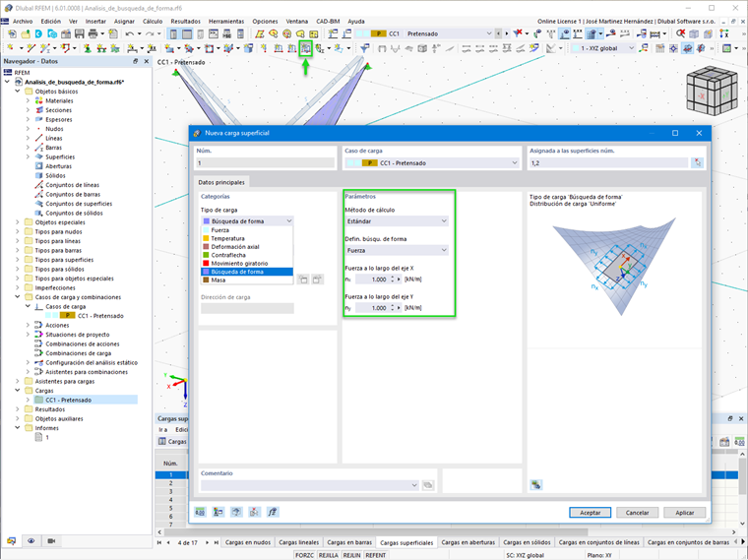The width and height of the screenshot is (748, 560).
Task: Expand the Resultados tree node
Action: [x=17, y=409]
